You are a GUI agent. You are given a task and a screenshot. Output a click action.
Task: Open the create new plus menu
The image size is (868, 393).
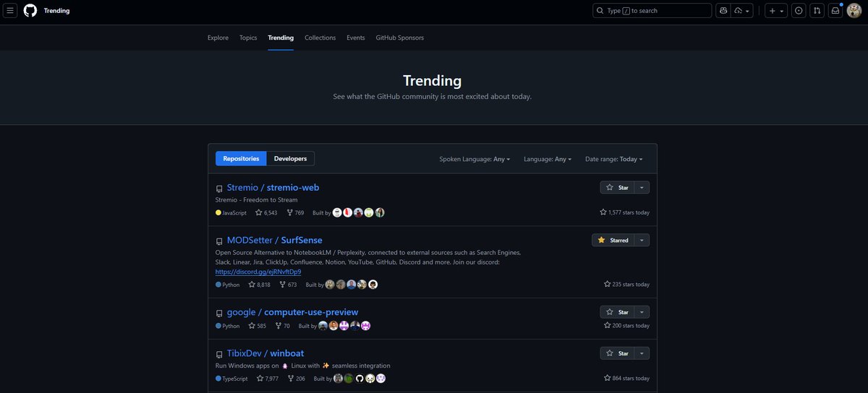tap(776, 11)
